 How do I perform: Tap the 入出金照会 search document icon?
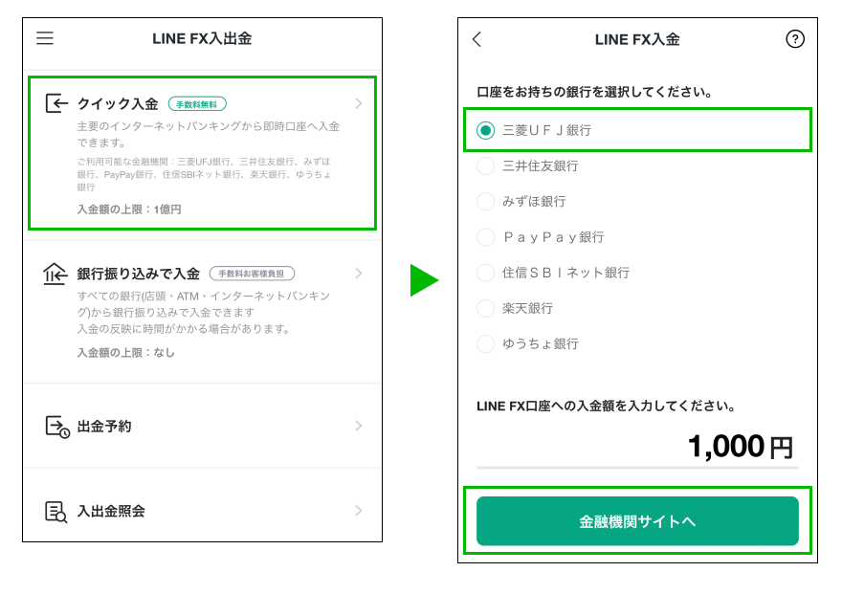[x=55, y=512]
